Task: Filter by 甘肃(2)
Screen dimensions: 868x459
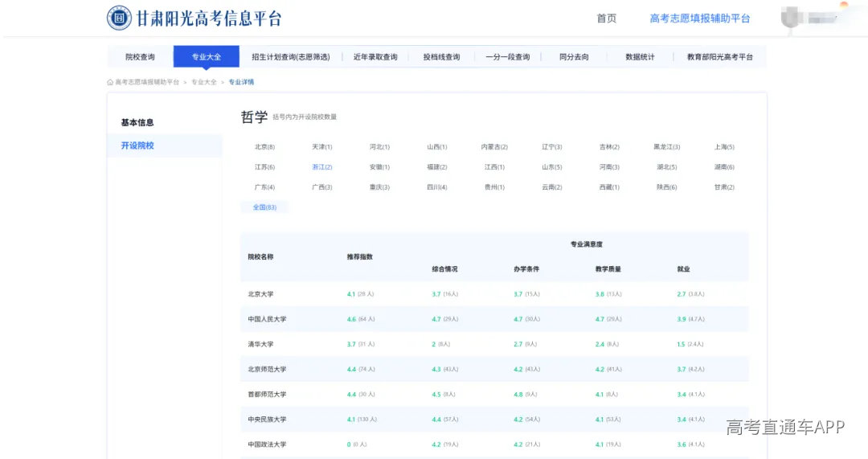Action: click(x=724, y=187)
